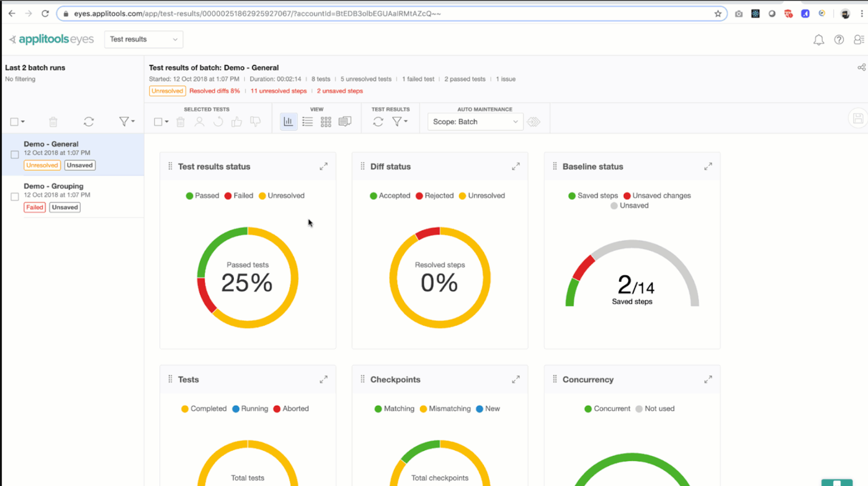Toggle the Completed legend in Tests widget
Image resolution: width=868 pixels, height=486 pixels.
point(204,409)
